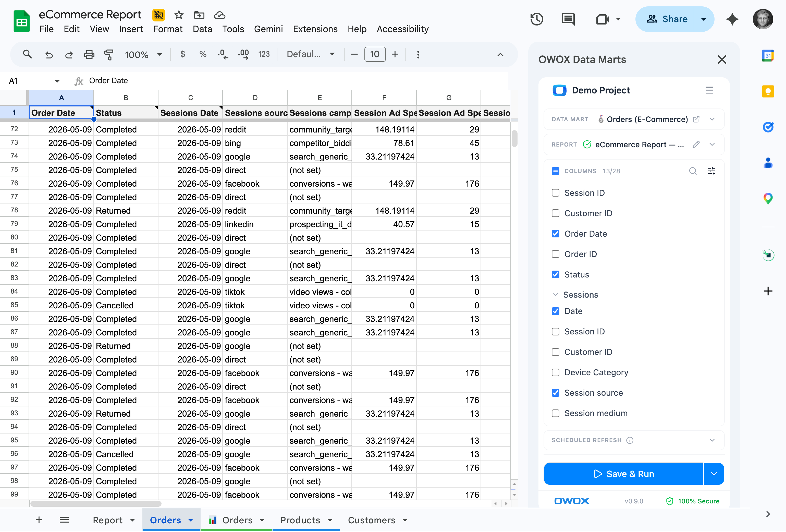Uncheck the Order Date checkbox
786x532 pixels.
tap(555, 234)
